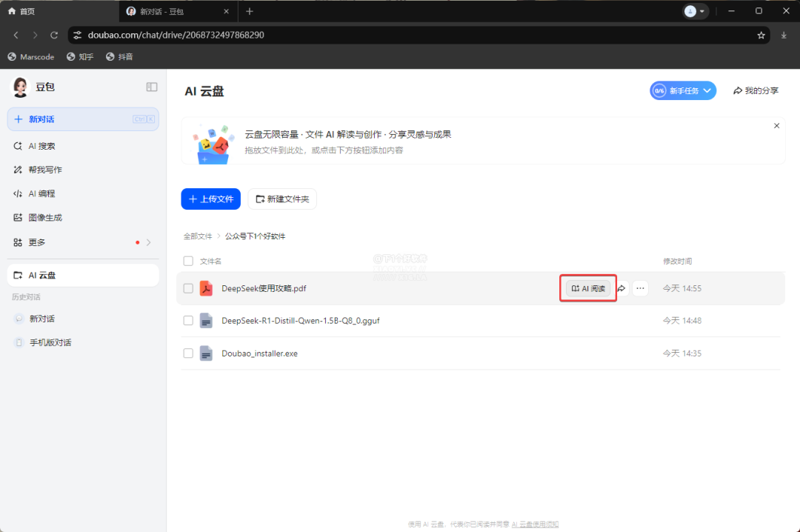Screen dimensions: 800x532
Task: Tick the checkbox for DeepSeek使用攻略.pdf
Action: [x=188, y=288]
